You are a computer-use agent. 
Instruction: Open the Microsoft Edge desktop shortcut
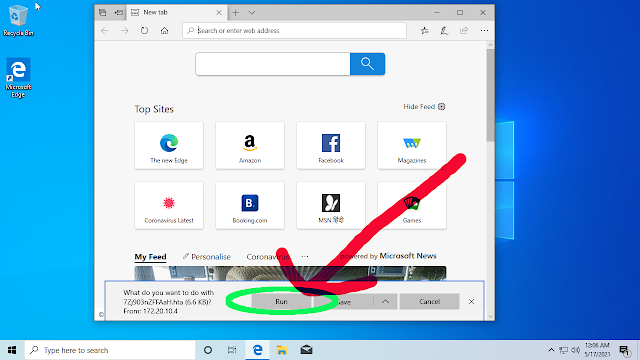[x=18, y=78]
